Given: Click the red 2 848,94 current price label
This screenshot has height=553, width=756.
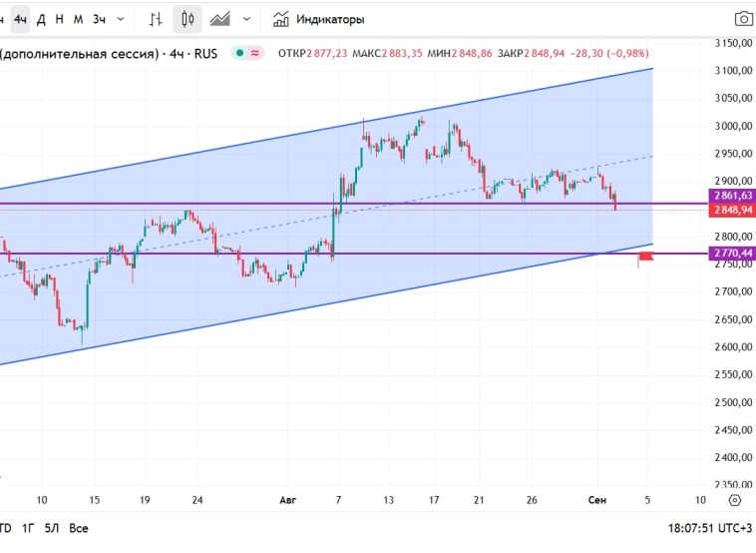Looking at the screenshot, I should 731,211.
